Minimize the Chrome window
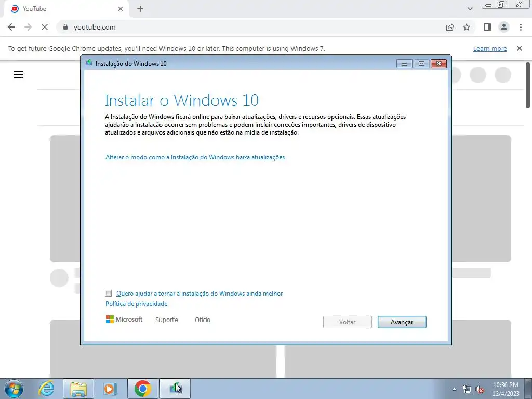Screen dimensions: 532x399 (488, 4)
